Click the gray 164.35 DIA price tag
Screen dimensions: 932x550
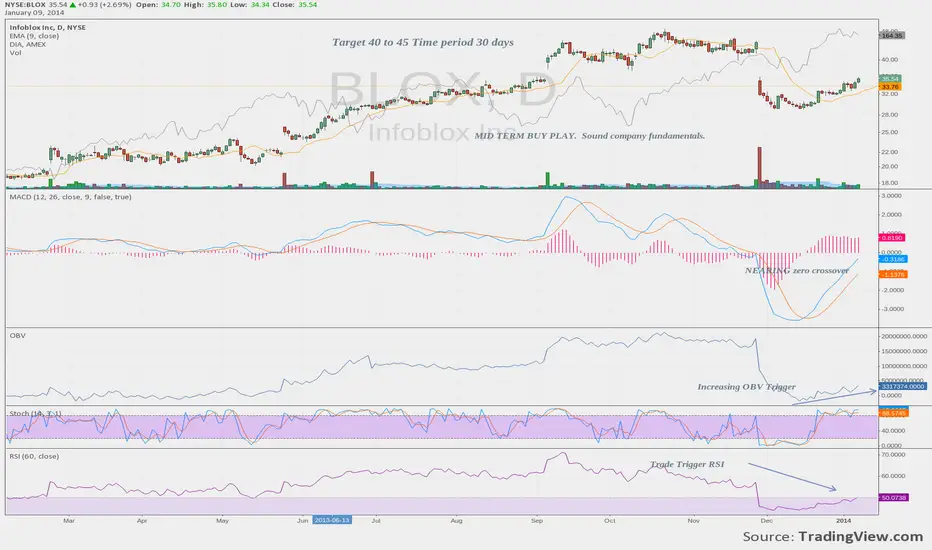click(x=892, y=36)
